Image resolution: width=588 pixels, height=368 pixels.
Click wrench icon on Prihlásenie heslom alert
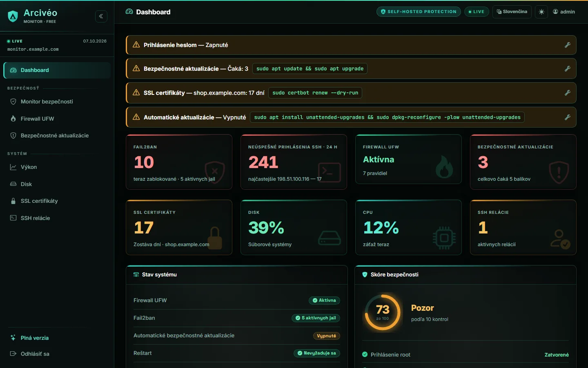click(x=568, y=45)
